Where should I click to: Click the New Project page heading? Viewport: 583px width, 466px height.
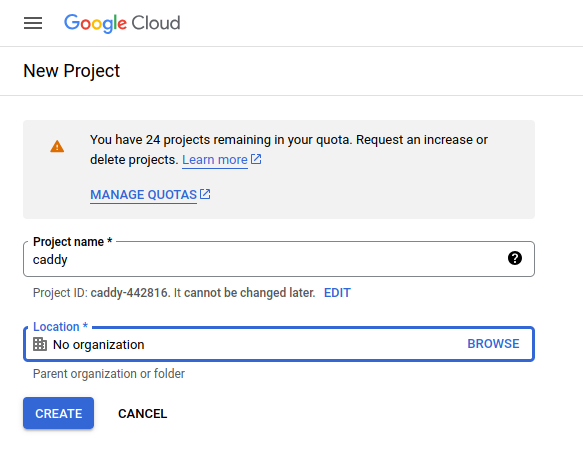(x=71, y=71)
